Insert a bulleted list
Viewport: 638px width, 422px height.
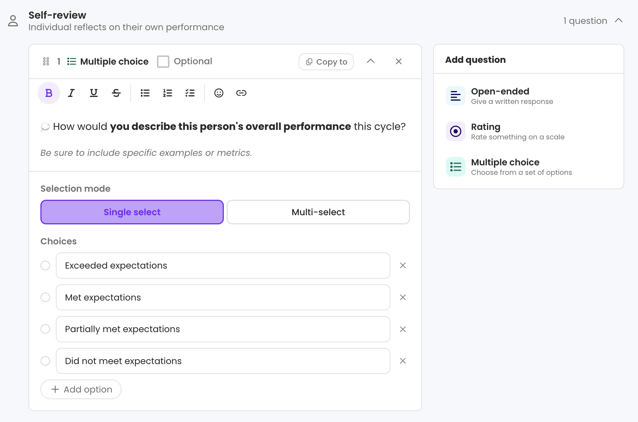pyautogui.click(x=145, y=93)
